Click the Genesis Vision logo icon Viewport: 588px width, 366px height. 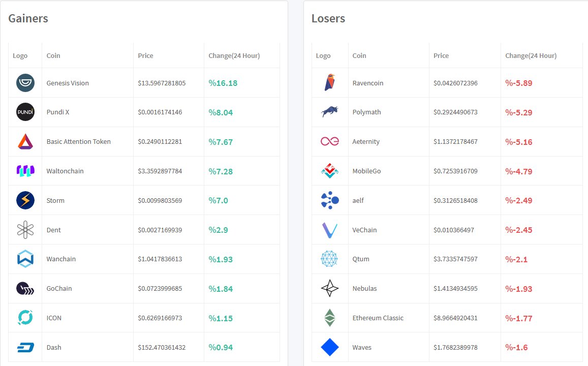point(25,83)
